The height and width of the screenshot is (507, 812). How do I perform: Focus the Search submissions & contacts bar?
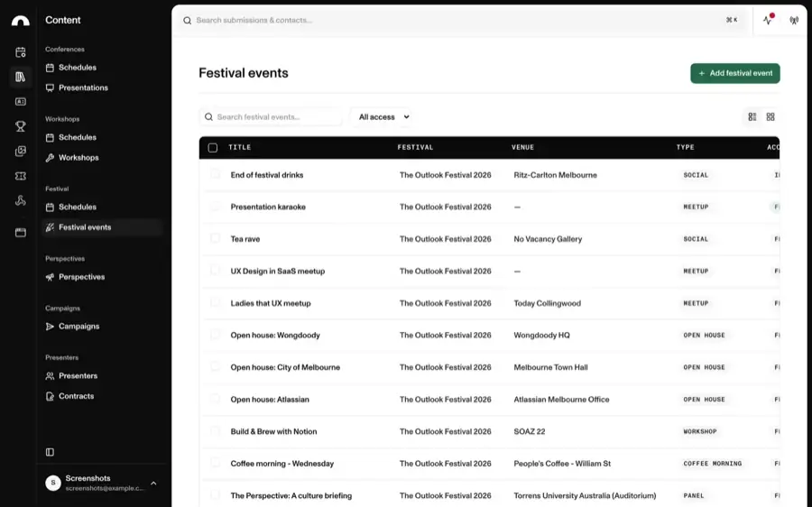click(x=462, y=20)
